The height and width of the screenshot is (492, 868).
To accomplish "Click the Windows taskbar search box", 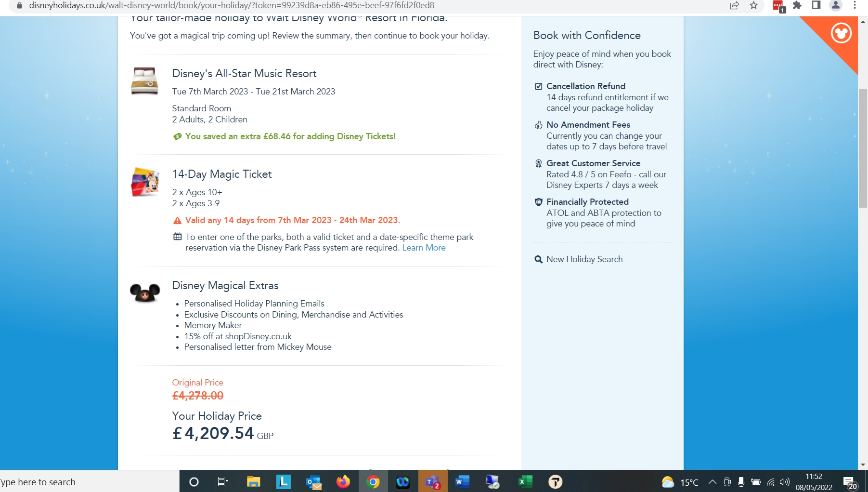I will (x=90, y=482).
